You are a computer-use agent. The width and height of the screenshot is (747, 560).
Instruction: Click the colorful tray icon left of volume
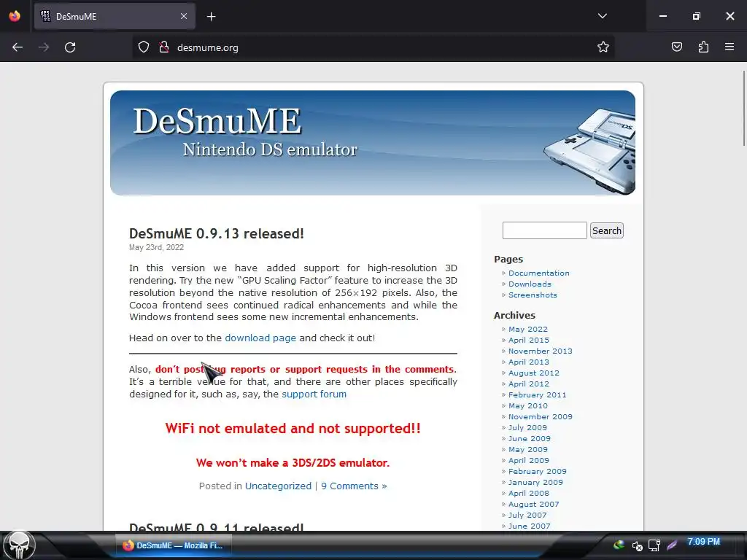[619, 545]
